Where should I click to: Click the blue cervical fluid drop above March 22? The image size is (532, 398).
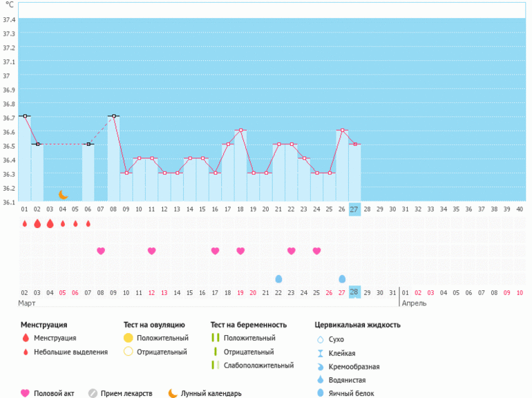(278, 278)
